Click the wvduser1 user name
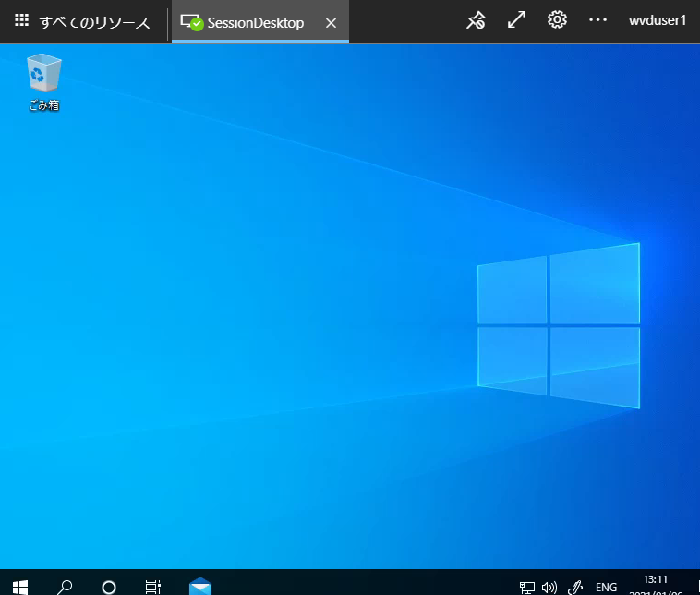This screenshot has height=595, width=700. [658, 20]
